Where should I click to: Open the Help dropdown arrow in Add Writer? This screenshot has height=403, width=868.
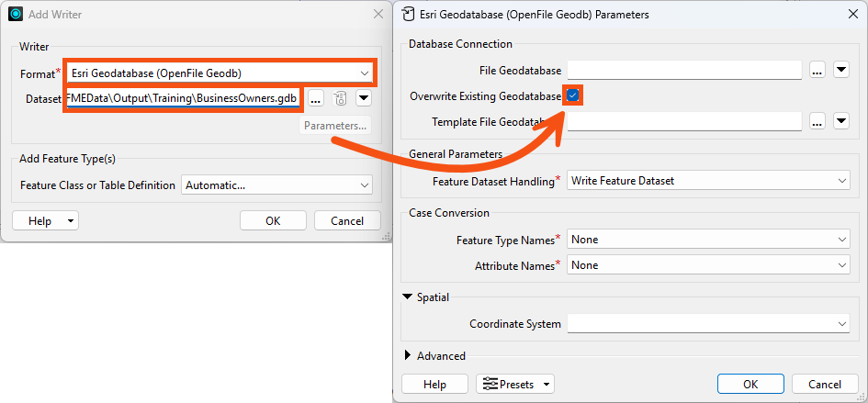coord(71,221)
